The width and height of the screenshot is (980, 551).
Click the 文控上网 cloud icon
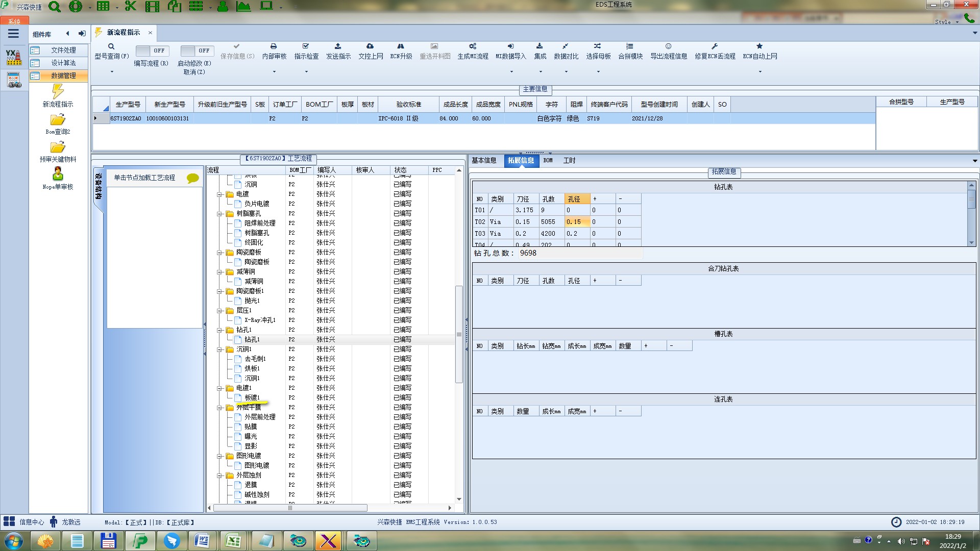(370, 46)
